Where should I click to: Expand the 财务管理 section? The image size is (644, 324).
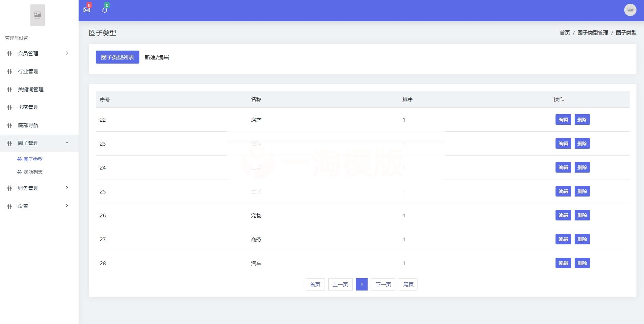pos(67,188)
